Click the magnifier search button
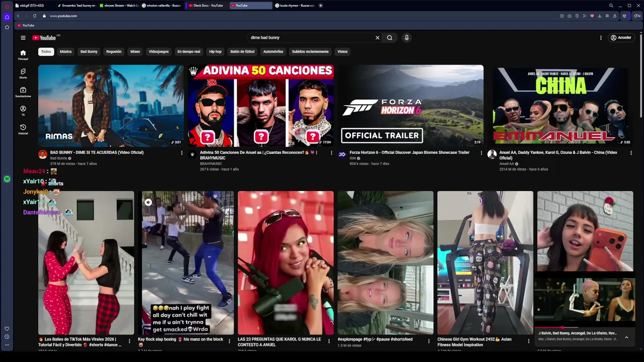Viewport: 644px width, 362px height. [389, 38]
